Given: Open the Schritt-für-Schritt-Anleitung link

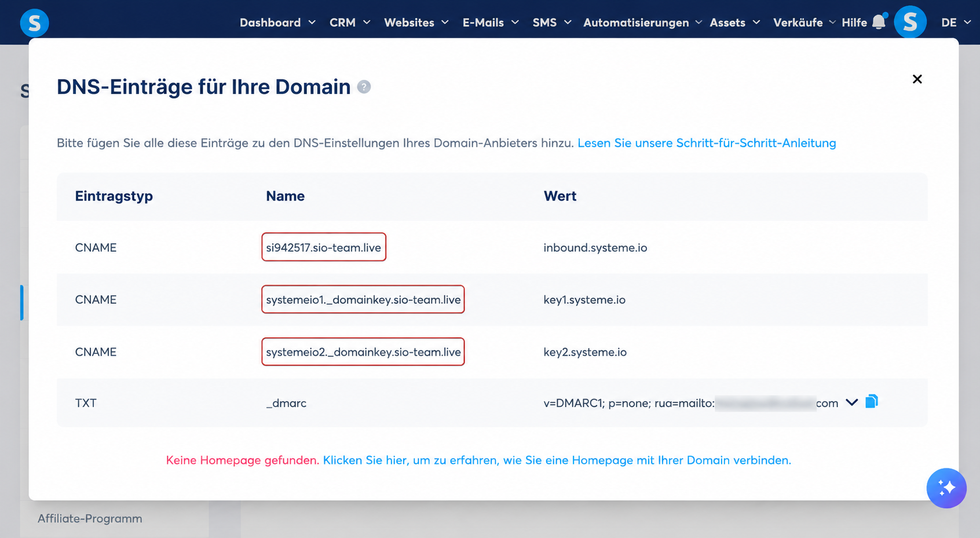Looking at the screenshot, I should [x=707, y=143].
